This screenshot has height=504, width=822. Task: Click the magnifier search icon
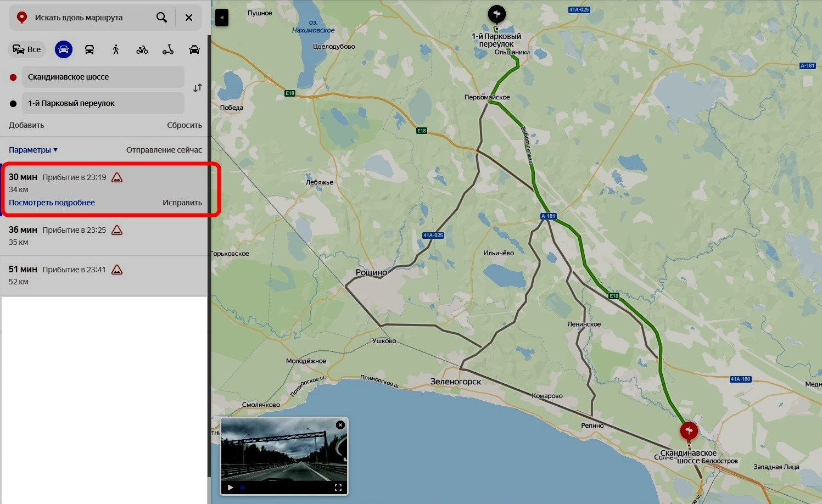click(161, 18)
